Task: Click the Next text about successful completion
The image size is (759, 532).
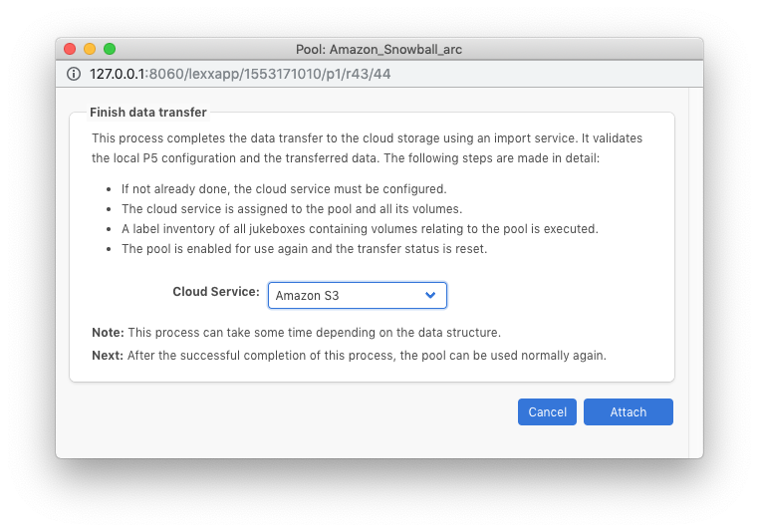Action: [349, 356]
